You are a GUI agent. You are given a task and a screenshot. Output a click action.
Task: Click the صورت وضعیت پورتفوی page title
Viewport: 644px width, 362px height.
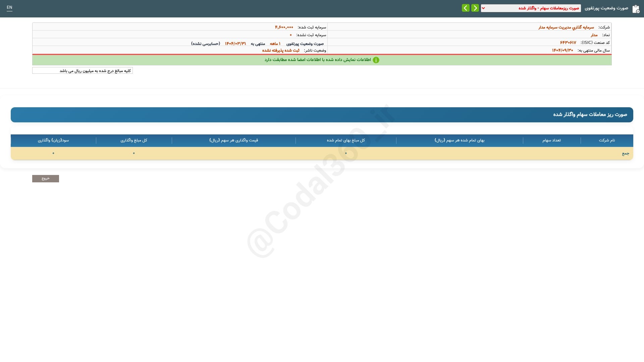click(x=606, y=8)
